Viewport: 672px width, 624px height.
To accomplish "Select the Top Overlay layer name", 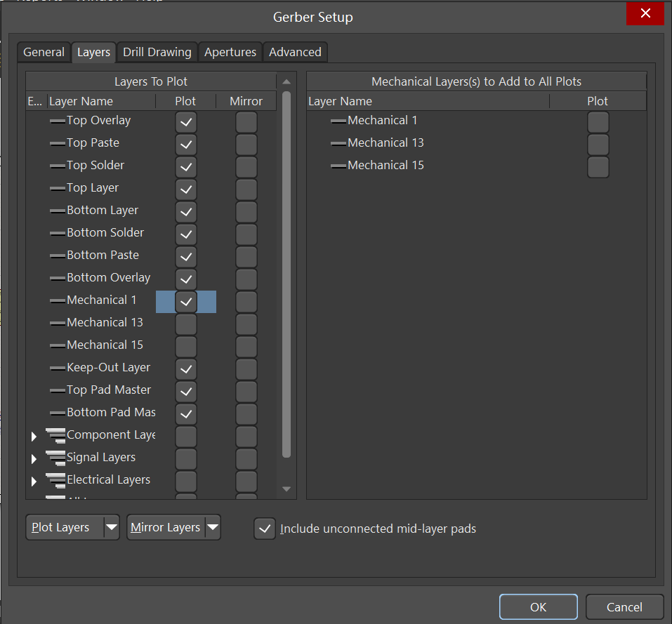I will [98, 120].
